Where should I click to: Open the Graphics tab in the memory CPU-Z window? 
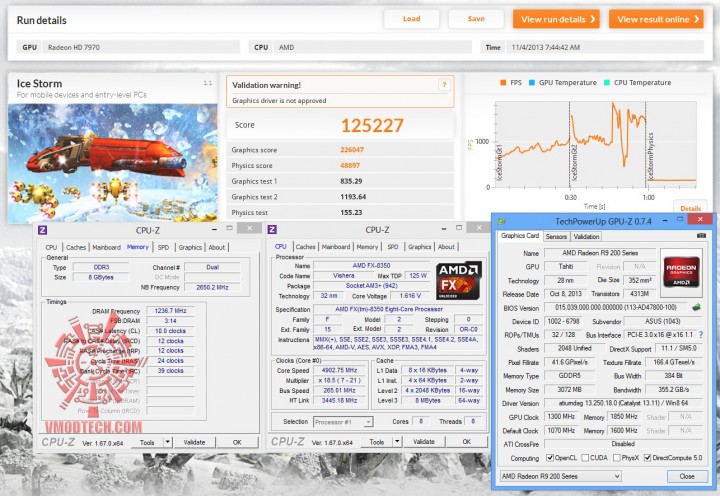click(191, 247)
